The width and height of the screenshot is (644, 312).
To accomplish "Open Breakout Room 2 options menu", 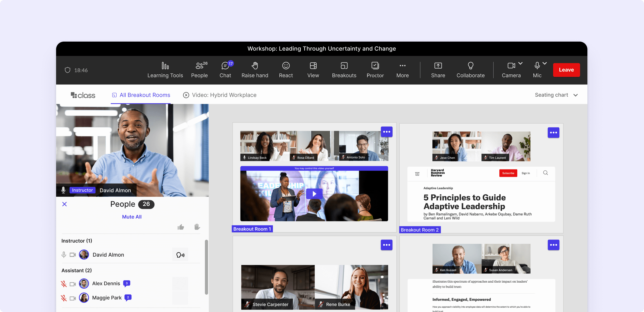I will [x=553, y=133].
